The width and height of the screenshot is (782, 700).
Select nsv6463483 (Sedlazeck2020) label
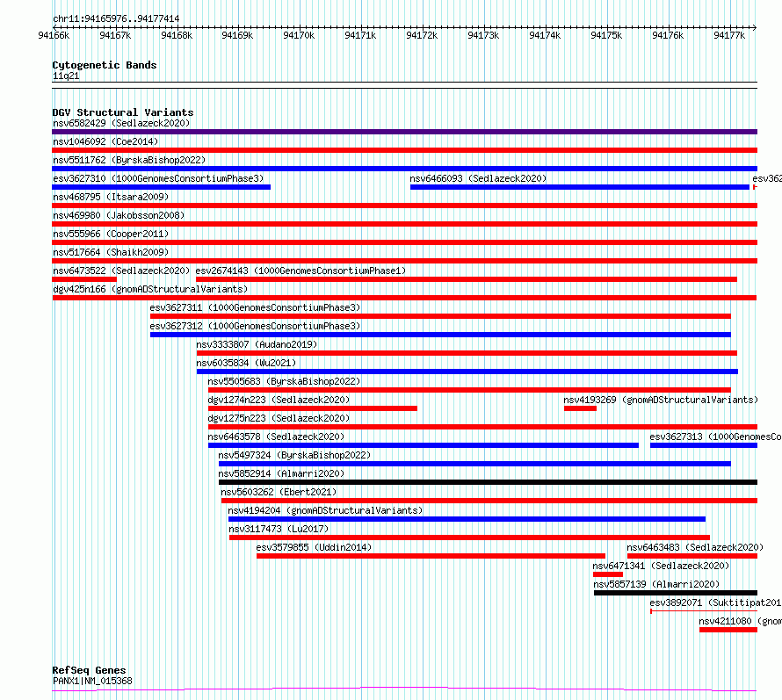pyautogui.click(x=695, y=547)
